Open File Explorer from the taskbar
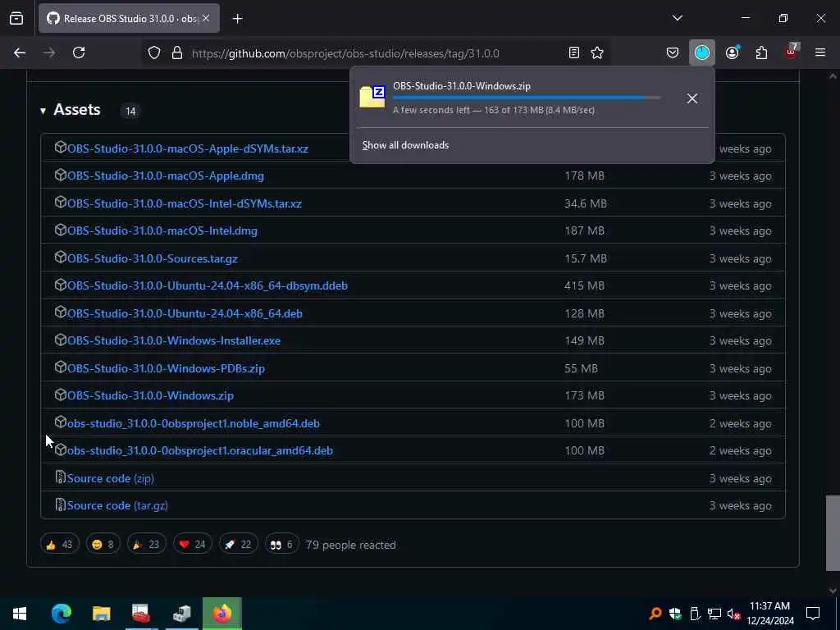840x630 pixels. [101, 614]
